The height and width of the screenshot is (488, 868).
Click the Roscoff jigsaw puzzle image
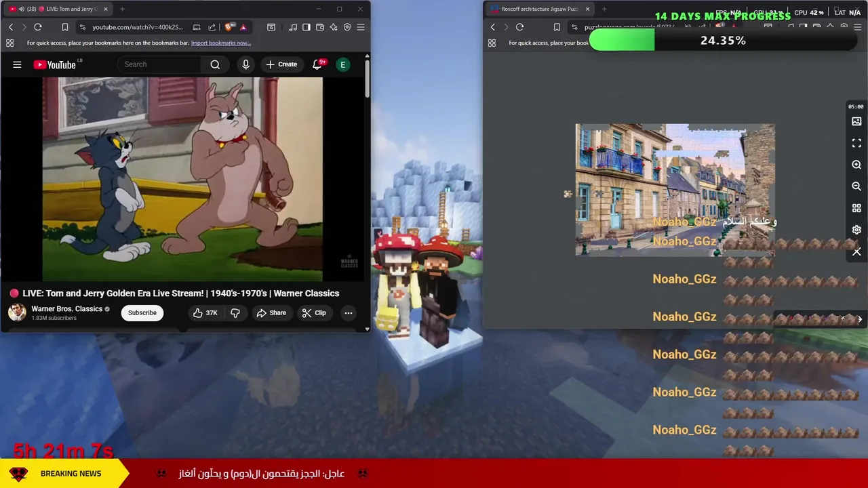coord(675,190)
